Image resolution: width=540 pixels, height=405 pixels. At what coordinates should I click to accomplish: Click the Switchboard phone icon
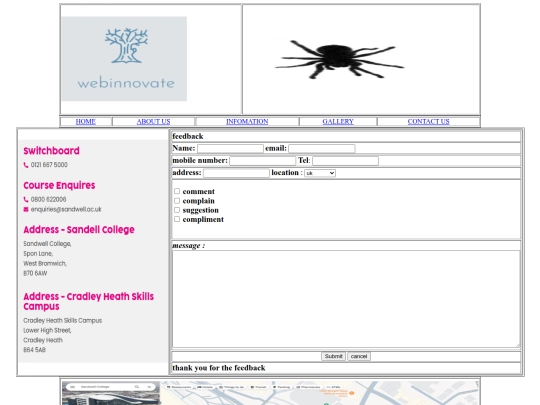[x=26, y=165]
